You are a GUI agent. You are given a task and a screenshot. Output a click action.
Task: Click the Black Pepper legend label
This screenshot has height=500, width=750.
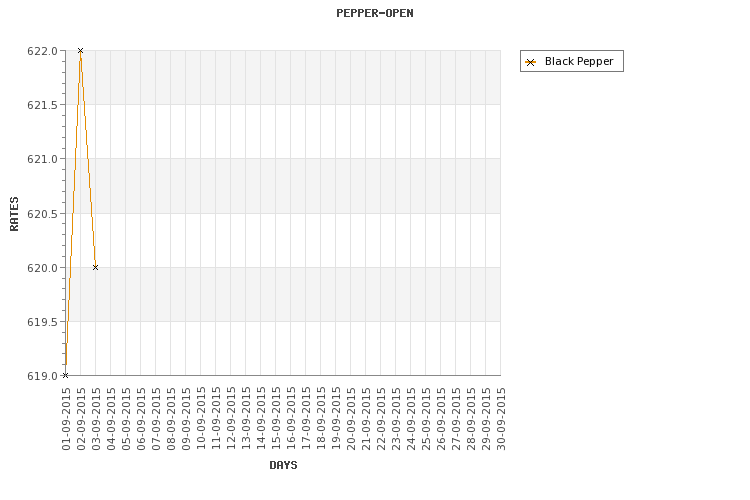[x=579, y=61]
